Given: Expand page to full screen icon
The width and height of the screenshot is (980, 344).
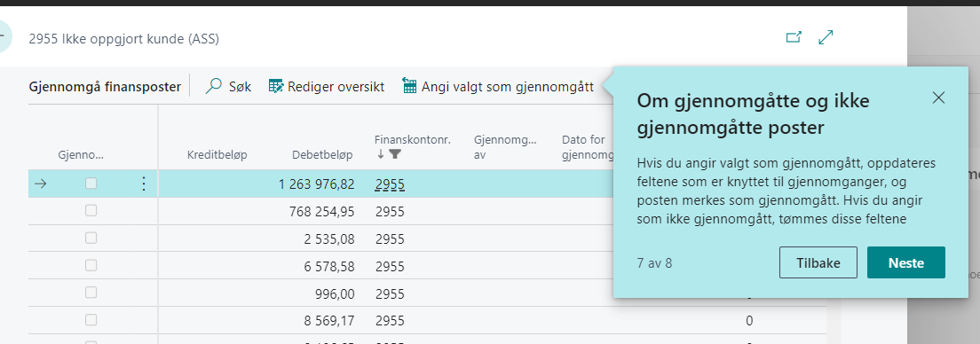Looking at the screenshot, I should click(x=826, y=37).
